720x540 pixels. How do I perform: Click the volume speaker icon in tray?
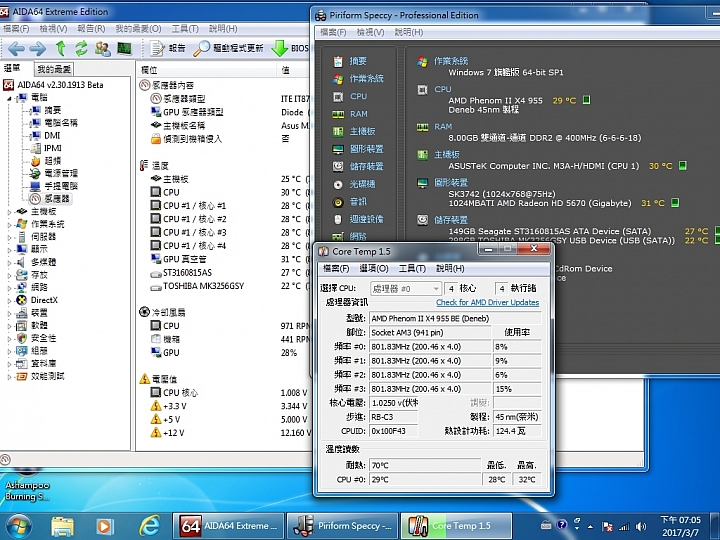pyautogui.click(x=641, y=527)
